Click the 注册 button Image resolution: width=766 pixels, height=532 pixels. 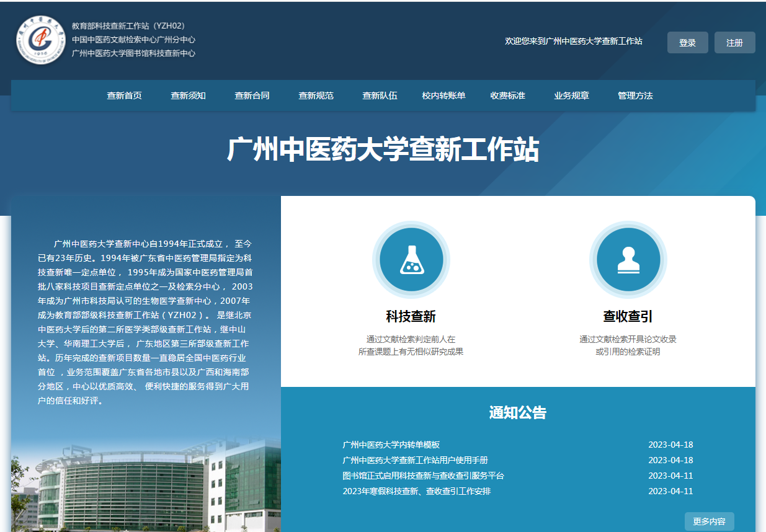(735, 43)
